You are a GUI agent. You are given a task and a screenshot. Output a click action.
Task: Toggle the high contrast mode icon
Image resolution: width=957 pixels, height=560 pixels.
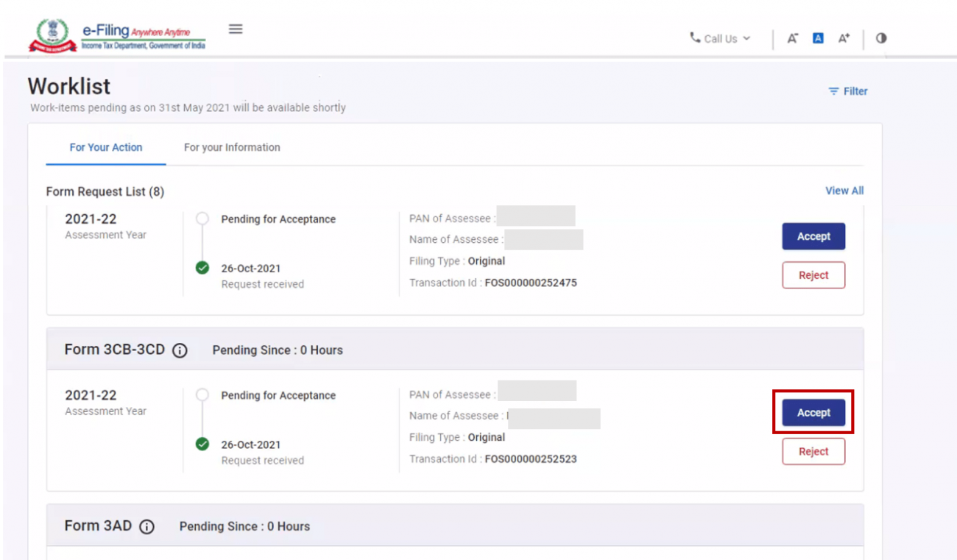pyautogui.click(x=881, y=38)
